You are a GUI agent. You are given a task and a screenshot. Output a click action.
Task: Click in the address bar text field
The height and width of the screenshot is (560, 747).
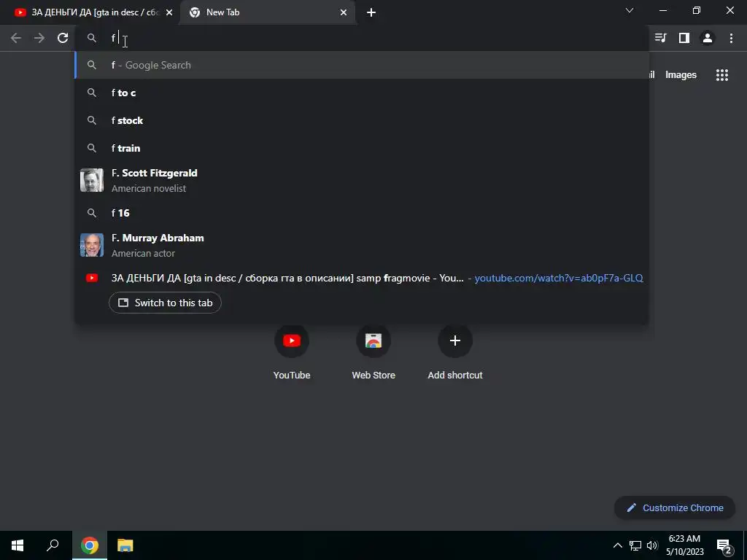(x=362, y=38)
